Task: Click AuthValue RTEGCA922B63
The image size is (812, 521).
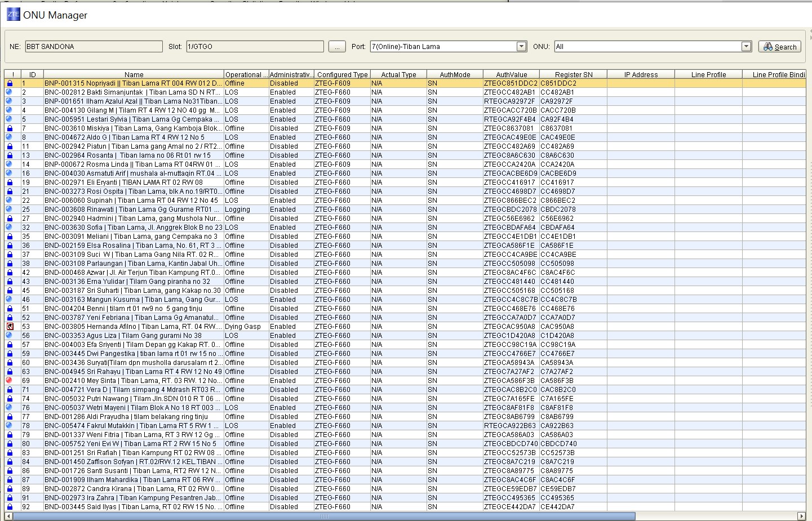Action: [511, 426]
